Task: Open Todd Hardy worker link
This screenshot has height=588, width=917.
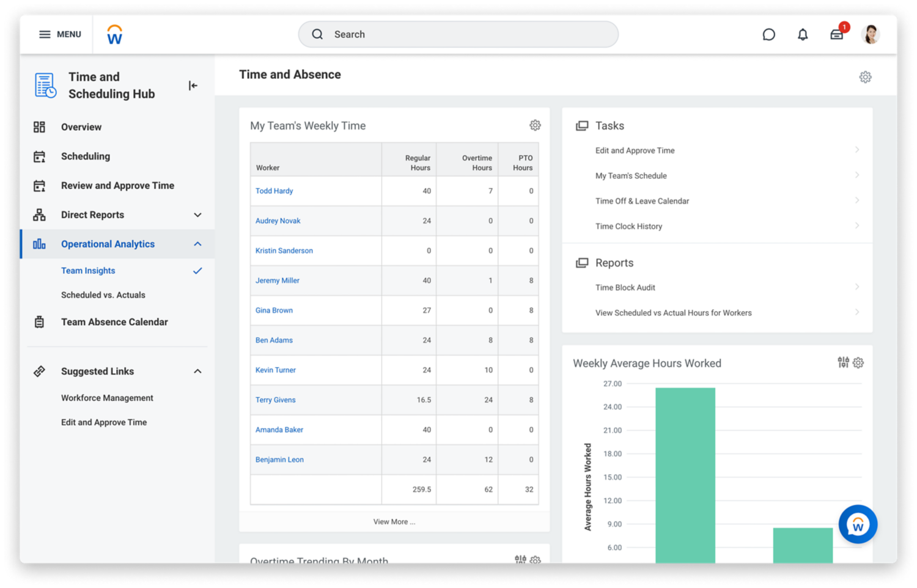Action: tap(274, 191)
